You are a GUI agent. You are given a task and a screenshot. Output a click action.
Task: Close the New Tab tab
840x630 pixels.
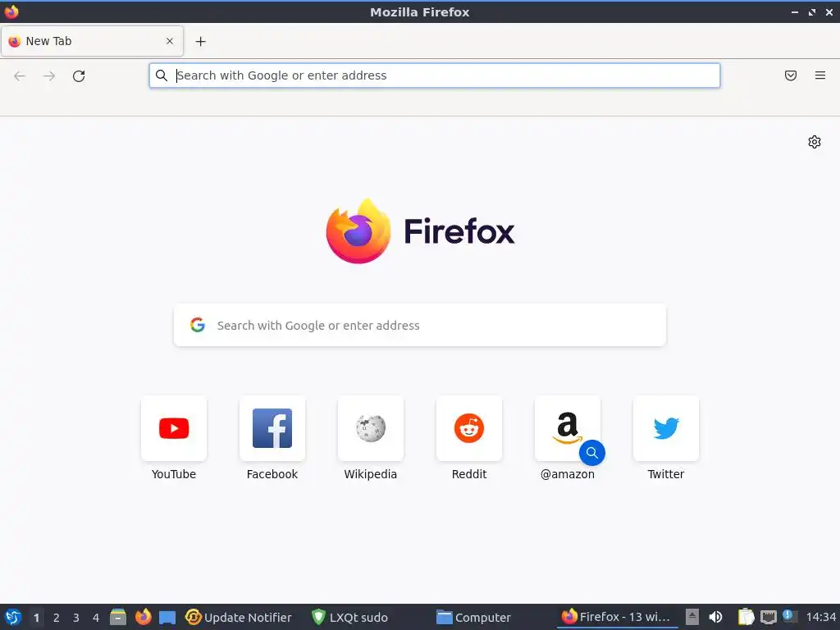pyautogui.click(x=170, y=41)
